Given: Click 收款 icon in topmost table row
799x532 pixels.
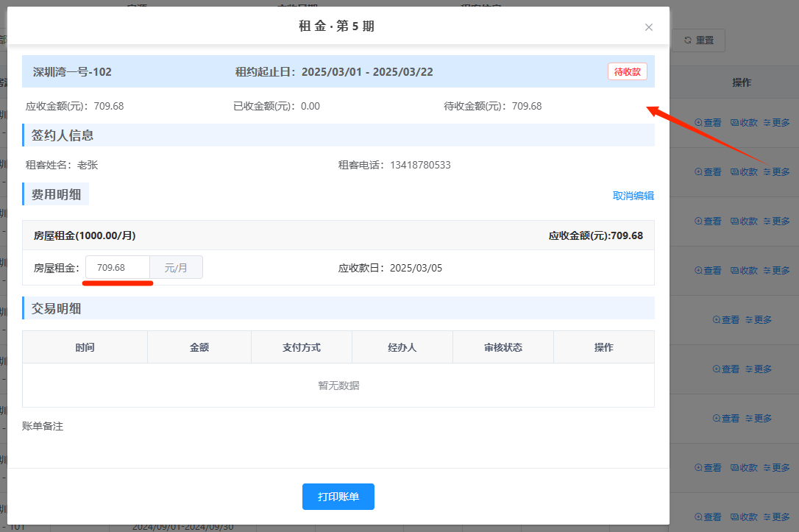Looking at the screenshot, I should pyautogui.click(x=744, y=123).
